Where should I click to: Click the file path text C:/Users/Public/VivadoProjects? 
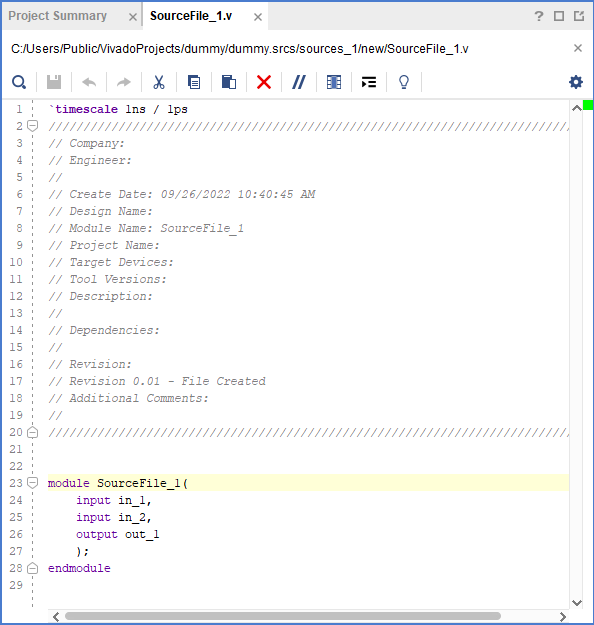(x=239, y=49)
